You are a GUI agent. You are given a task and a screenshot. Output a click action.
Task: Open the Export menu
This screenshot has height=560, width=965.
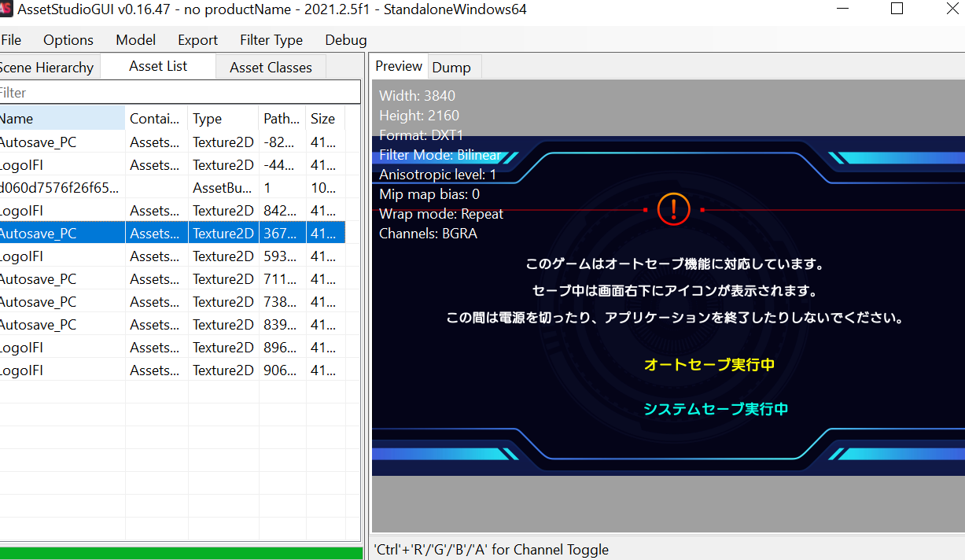click(x=198, y=40)
